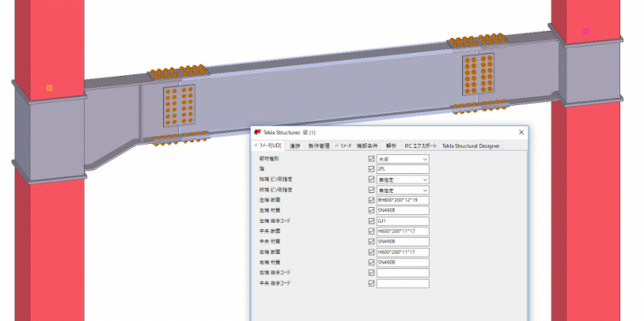644x321 pixels.
Task: Toggle checkbox for 右端 断面 row
Action: coord(371,252)
